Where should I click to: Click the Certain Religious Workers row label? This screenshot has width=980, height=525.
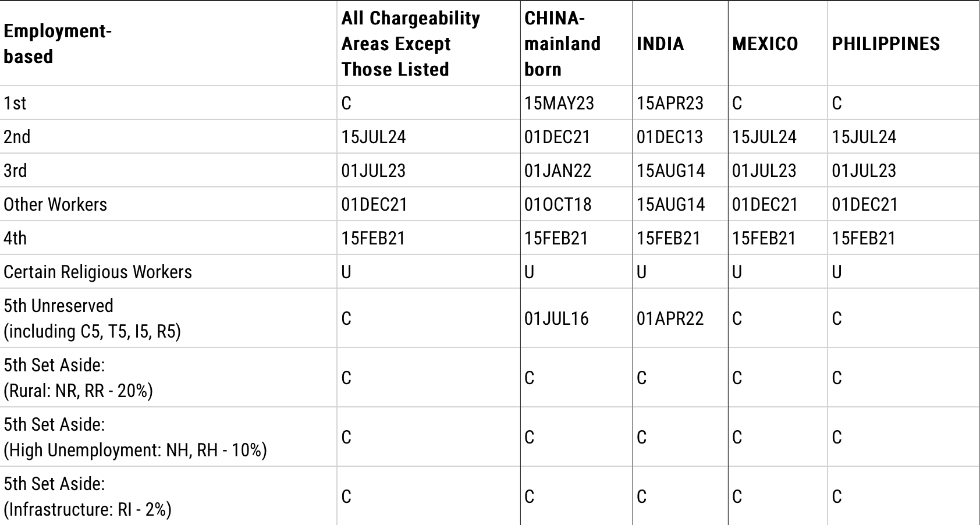tap(98, 272)
